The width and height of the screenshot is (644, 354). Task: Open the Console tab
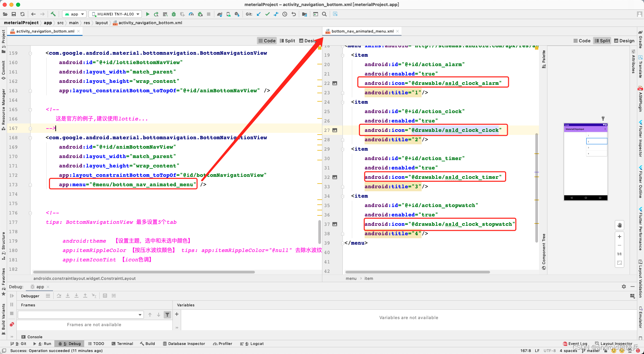coord(32,337)
